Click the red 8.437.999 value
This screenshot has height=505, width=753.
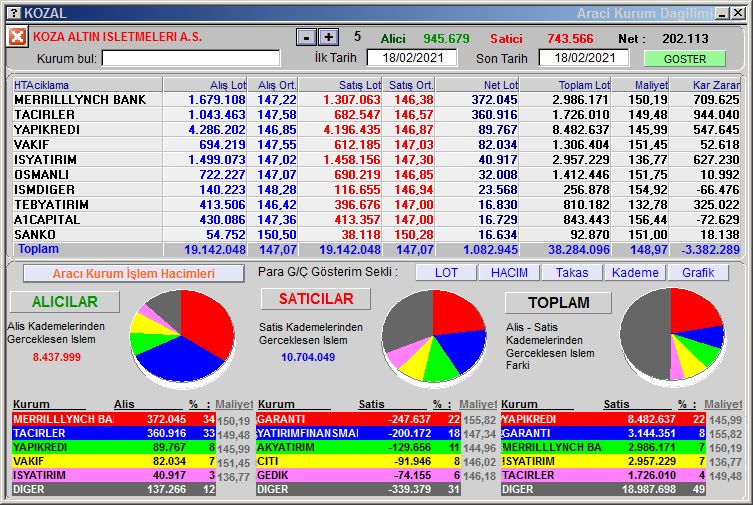pos(57,357)
